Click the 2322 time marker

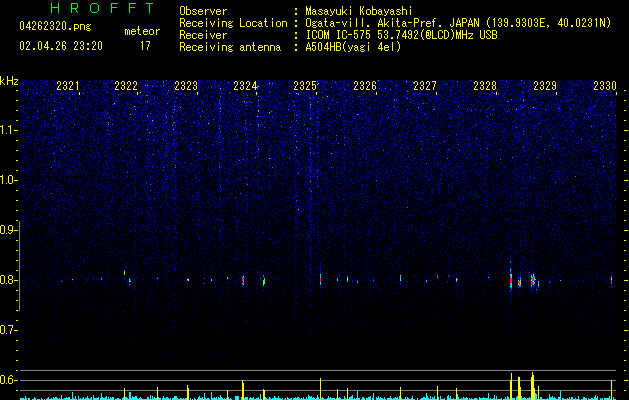point(126,86)
